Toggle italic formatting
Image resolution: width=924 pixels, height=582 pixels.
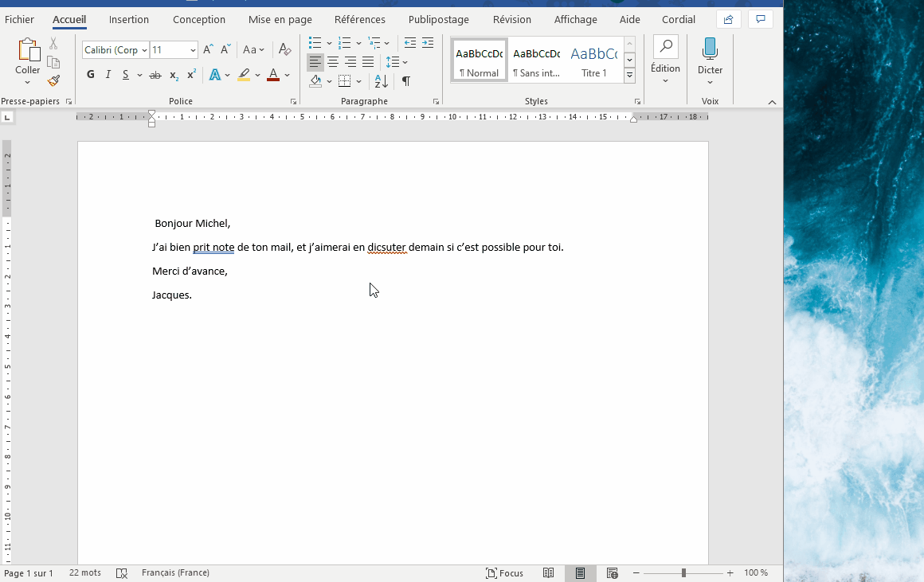coord(108,75)
